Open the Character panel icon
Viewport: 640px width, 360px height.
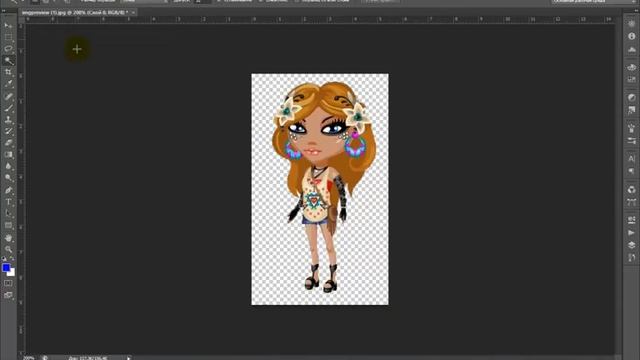click(631, 158)
